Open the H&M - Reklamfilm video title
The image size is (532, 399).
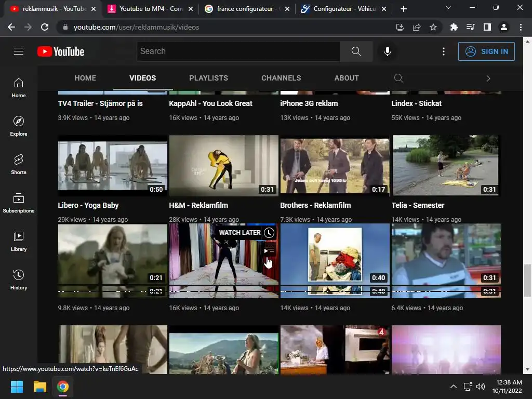point(198,205)
